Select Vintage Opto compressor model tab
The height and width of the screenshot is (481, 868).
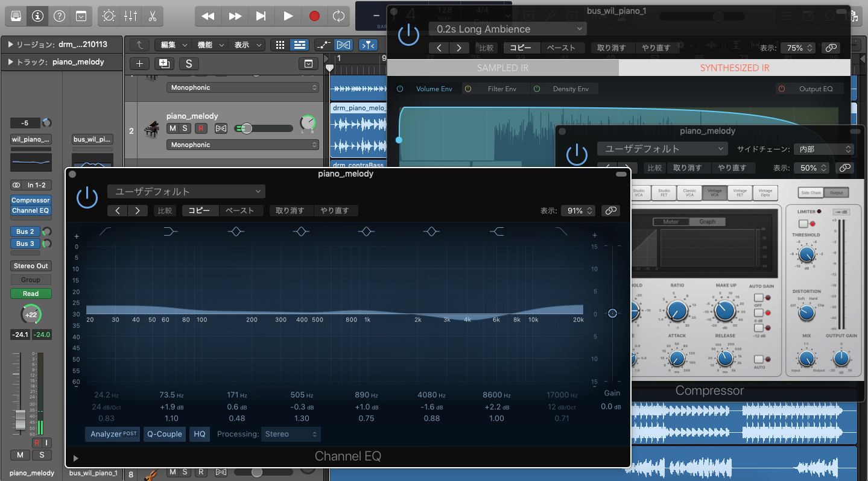pyautogui.click(x=765, y=193)
